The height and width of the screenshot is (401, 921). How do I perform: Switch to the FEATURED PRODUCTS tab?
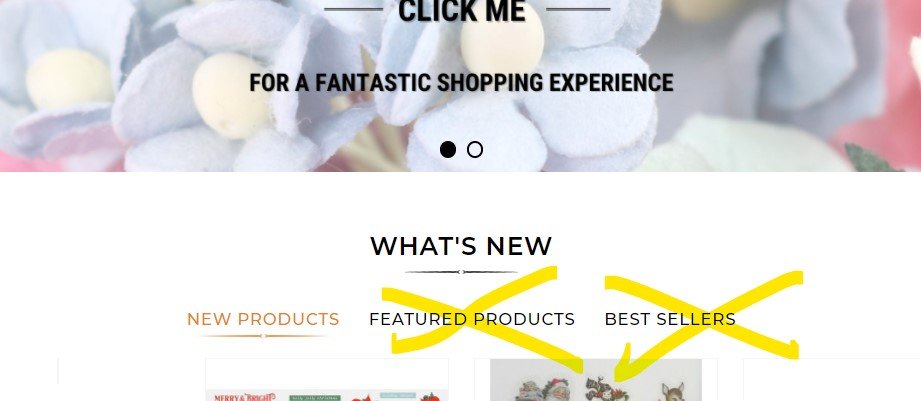click(x=472, y=319)
